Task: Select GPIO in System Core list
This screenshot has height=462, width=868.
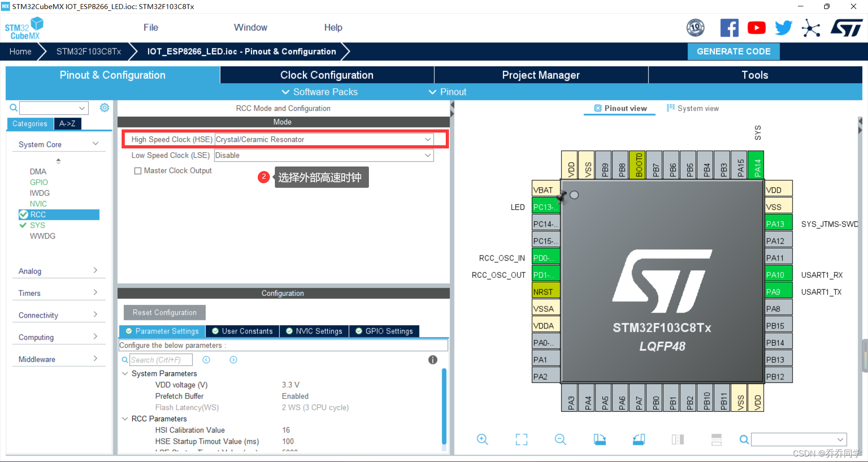Action: (39, 182)
